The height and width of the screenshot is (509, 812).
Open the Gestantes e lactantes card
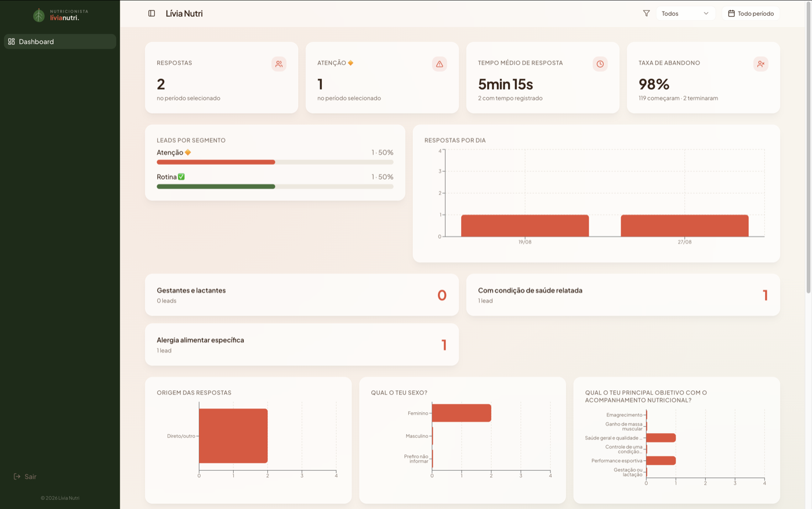pos(302,295)
